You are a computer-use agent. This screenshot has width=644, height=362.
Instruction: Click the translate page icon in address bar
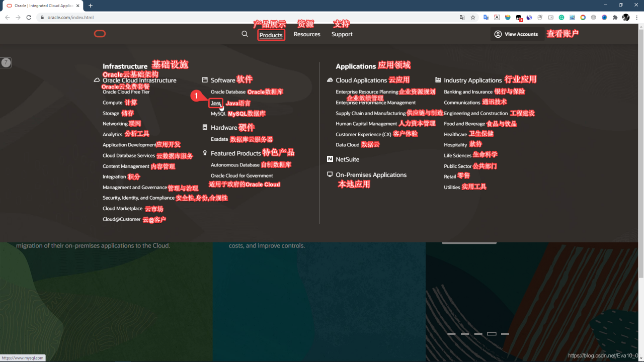(462, 17)
